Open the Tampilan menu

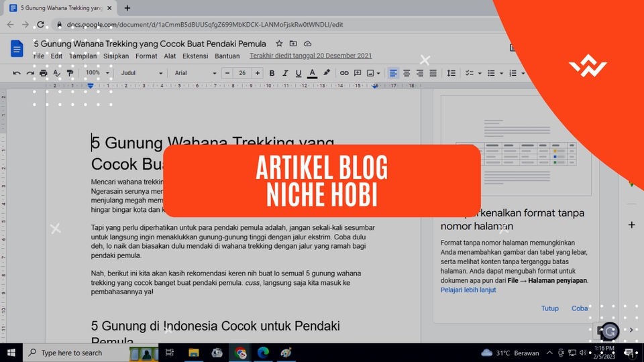(x=83, y=56)
